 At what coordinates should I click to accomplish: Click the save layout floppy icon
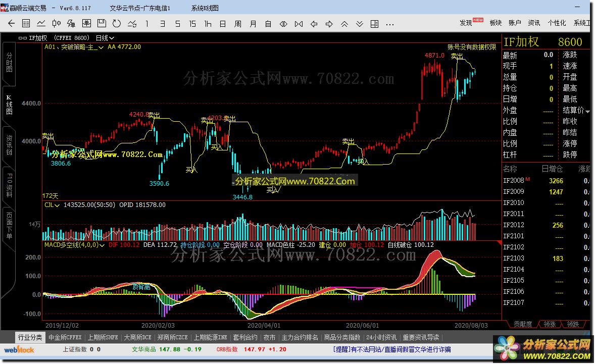click(x=102, y=24)
